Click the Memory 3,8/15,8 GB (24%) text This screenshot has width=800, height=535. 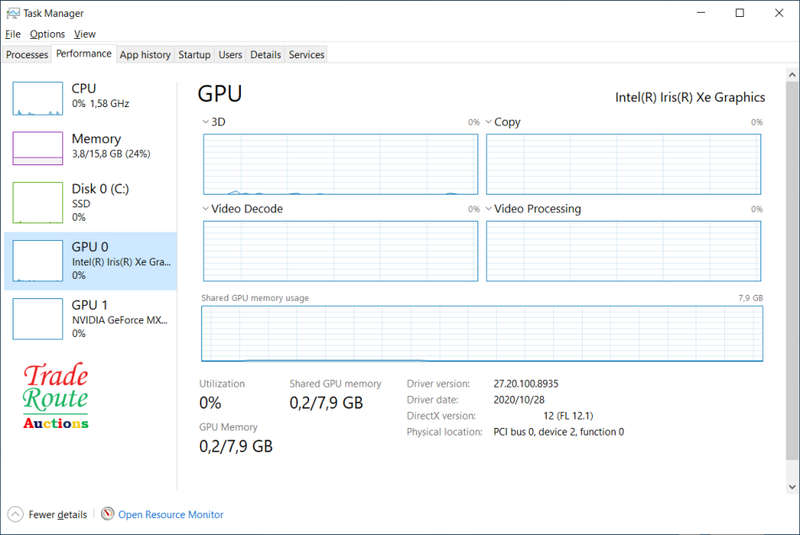click(111, 154)
